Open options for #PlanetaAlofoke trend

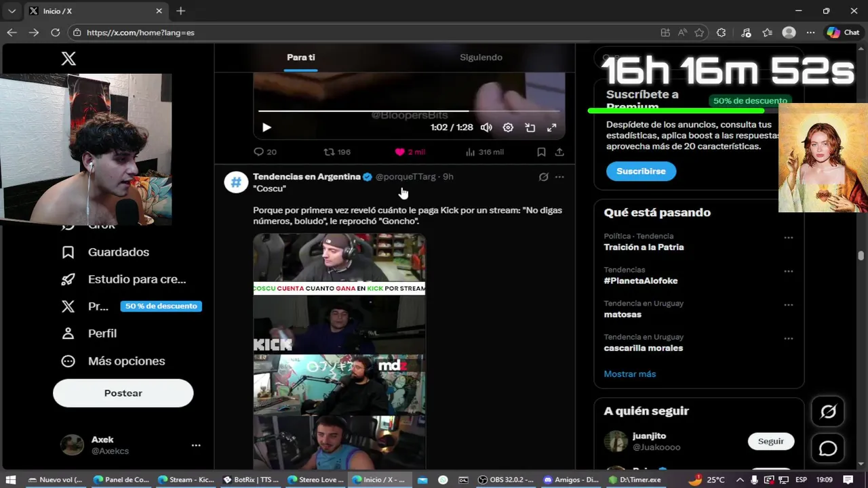click(789, 271)
